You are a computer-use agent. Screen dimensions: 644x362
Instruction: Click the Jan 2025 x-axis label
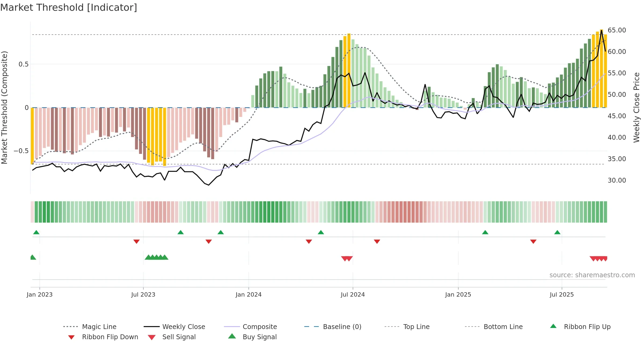click(x=458, y=294)
